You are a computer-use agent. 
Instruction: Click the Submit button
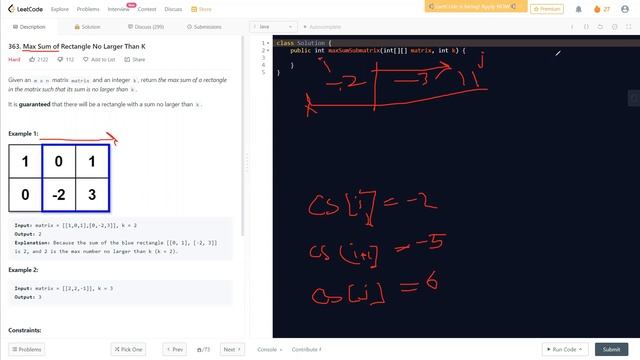[x=611, y=349]
